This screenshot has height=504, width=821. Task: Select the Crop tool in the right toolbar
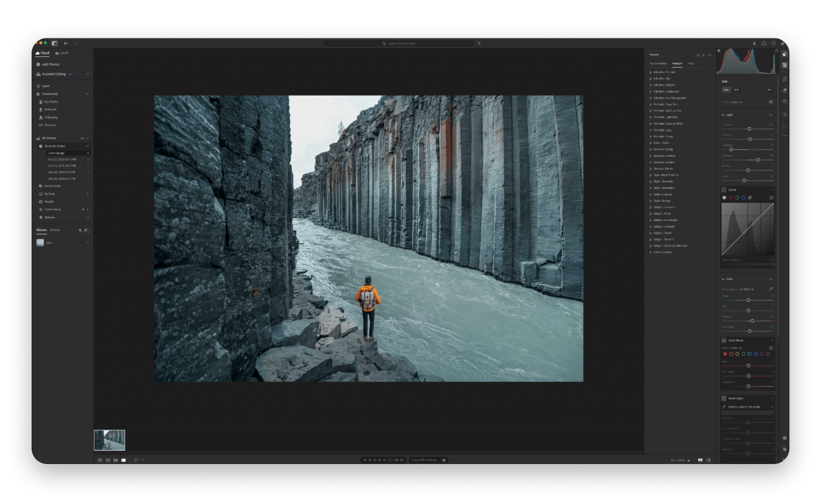click(785, 79)
